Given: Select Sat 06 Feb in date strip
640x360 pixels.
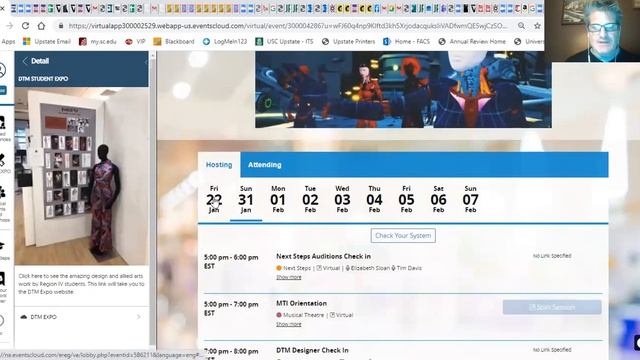Looking at the screenshot, I should tap(438, 199).
